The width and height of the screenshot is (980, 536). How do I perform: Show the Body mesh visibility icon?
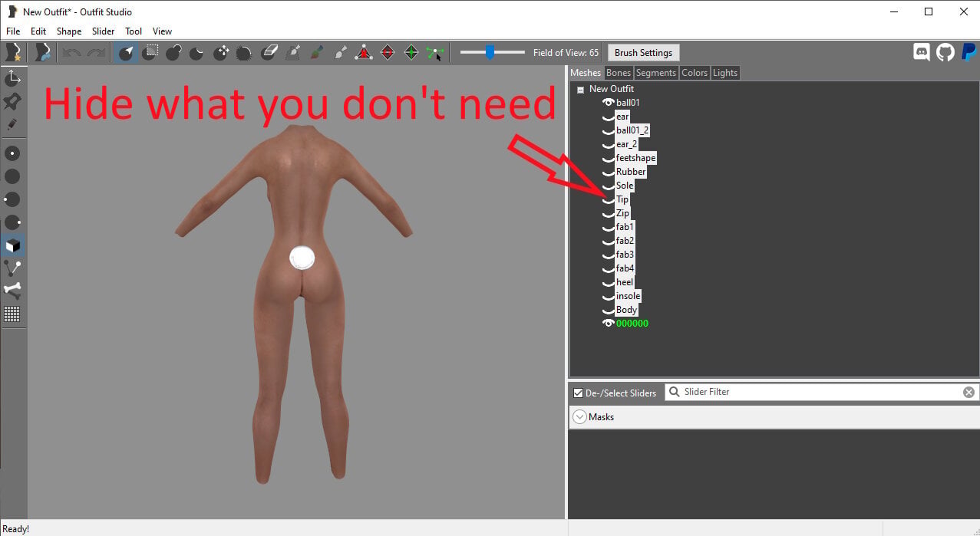click(609, 311)
